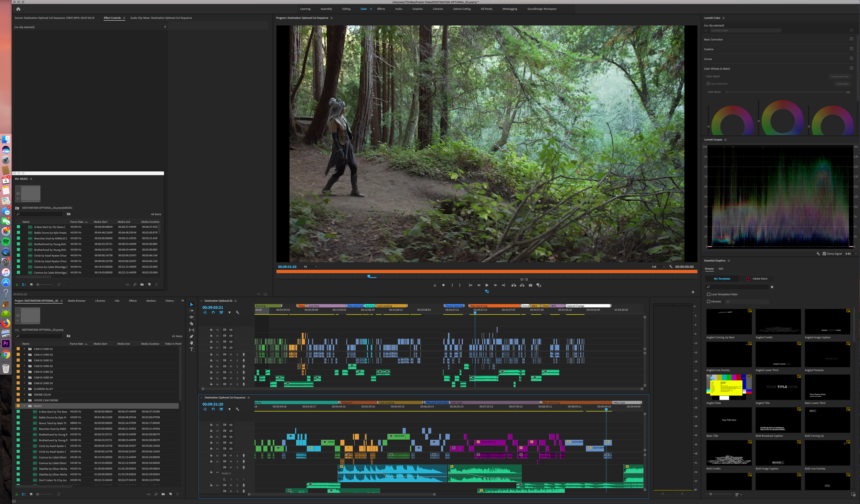Image resolution: width=860 pixels, height=504 pixels.
Task: Mute track A1 in Destination Optional 02 timeline
Action: (x=231, y=354)
